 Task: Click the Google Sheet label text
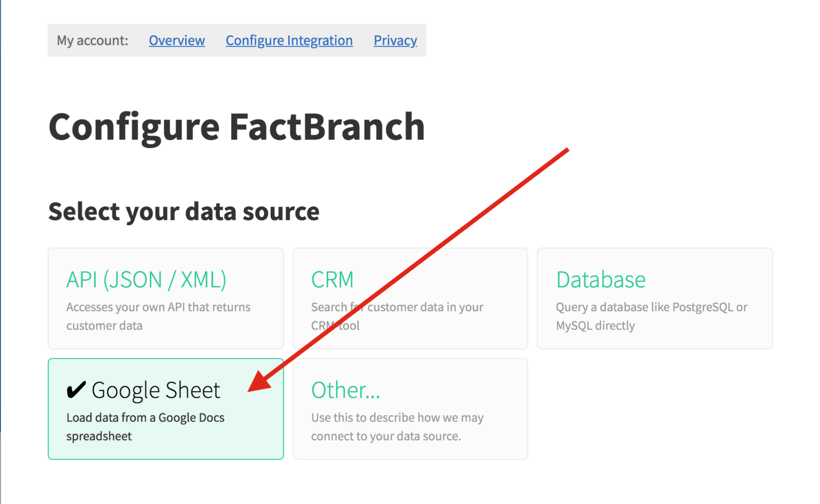coord(155,390)
